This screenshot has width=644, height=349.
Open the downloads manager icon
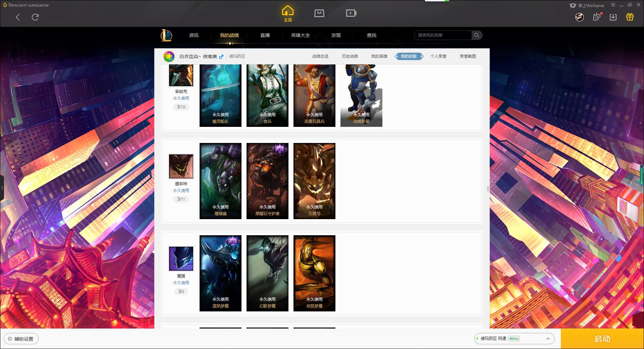pyautogui.click(x=613, y=17)
